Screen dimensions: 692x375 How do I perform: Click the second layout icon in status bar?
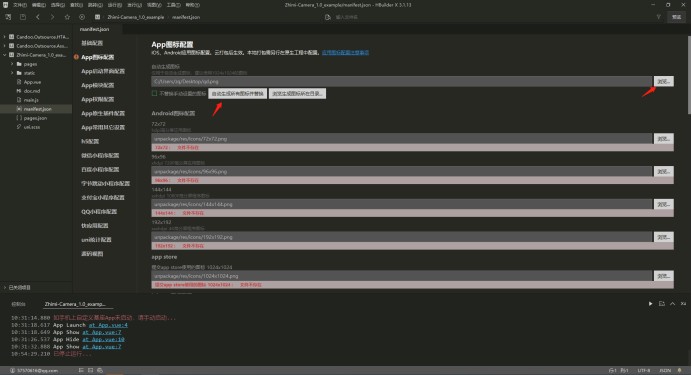(x=90, y=371)
